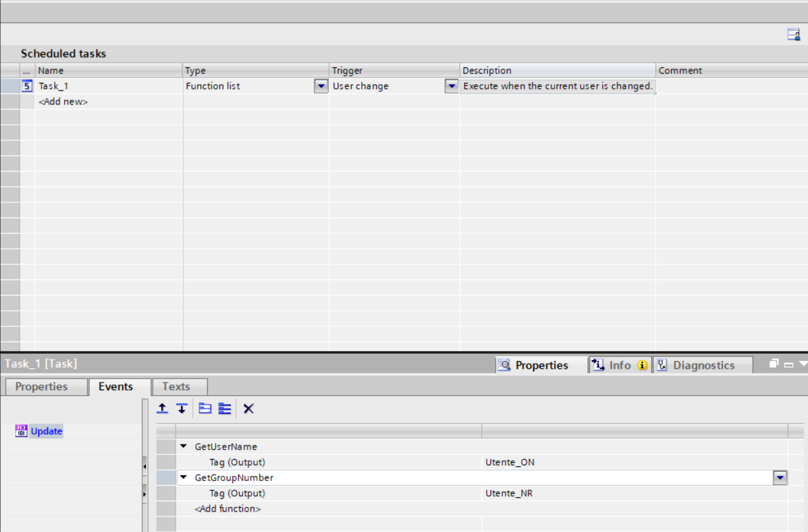Click the collapse all functions icon
Viewport: 808px width, 532px height.
pos(205,409)
